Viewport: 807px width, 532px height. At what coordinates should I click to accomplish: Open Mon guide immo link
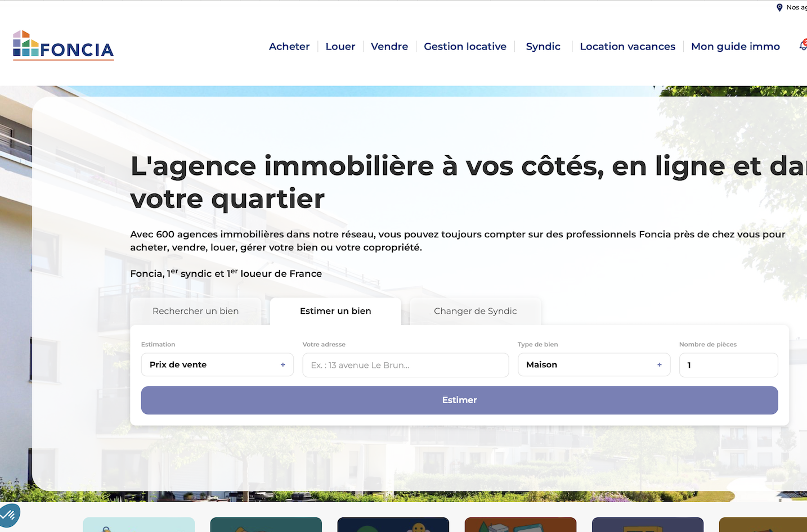735,47
